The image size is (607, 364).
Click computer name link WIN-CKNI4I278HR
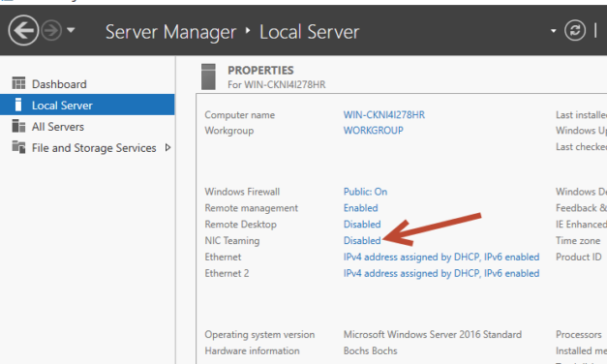point(384,115)
